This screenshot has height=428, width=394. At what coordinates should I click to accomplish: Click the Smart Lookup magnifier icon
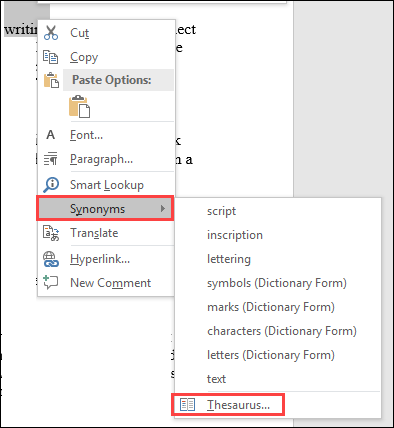click(51, 184)
